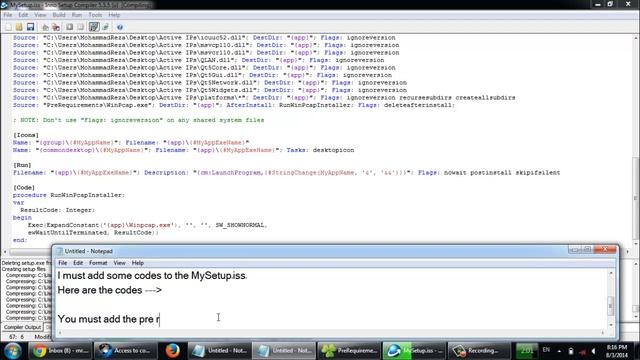This screenshot has width=640, height=360.
Task: Click the 'ewWaitUntilTerminated, ResultCode' line
Action: (93, 233)
